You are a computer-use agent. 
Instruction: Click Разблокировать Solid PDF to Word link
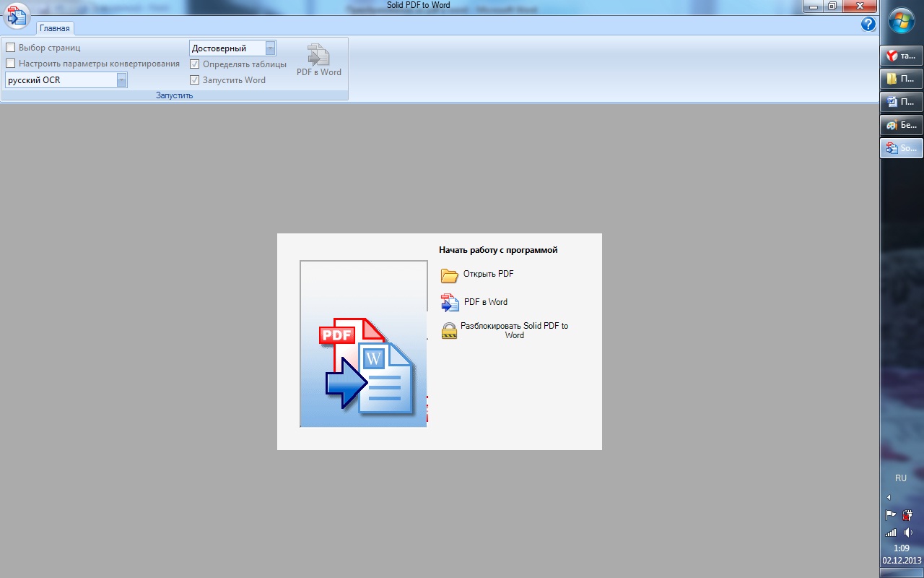coord(515,330)
